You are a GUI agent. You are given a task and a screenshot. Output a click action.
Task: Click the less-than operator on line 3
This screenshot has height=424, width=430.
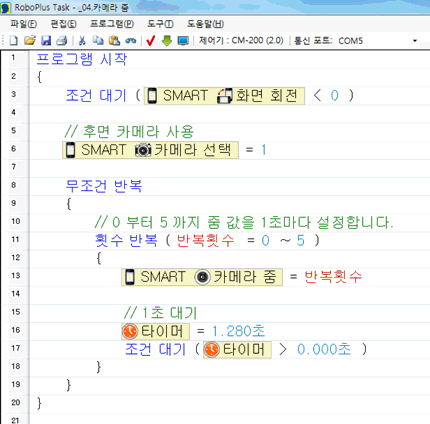[317, 96]
